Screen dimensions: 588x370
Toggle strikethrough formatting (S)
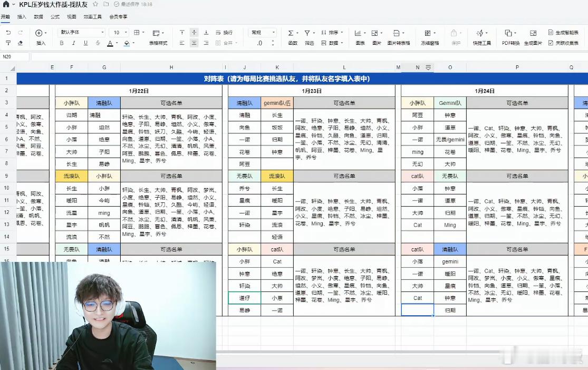98,43
